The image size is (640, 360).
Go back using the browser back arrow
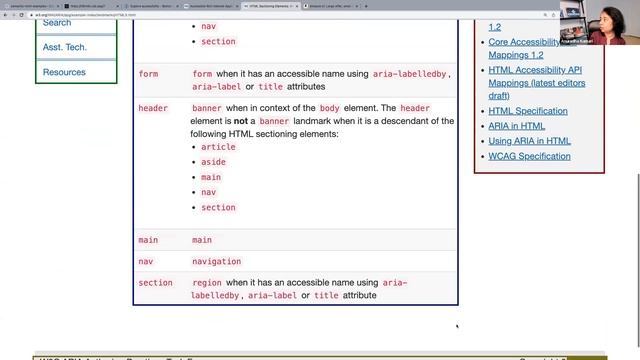pyautogui.click(x=5, y=15)
